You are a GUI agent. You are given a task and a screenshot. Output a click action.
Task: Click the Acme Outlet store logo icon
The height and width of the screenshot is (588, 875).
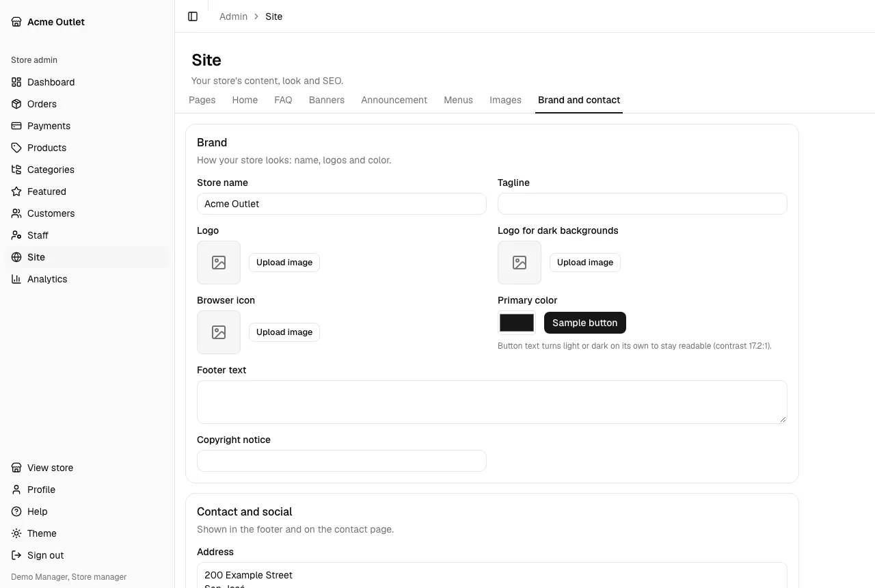16,22
